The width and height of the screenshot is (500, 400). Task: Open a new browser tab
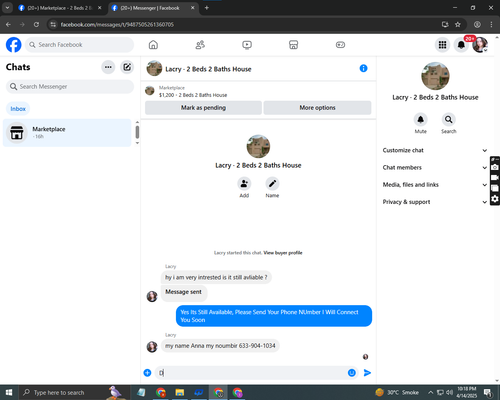click(207, 8)
